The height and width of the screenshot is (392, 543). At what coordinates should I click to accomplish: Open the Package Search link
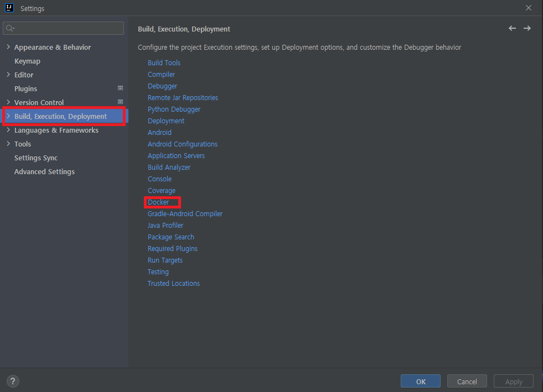pyautogui.click(x=171, y=237)
